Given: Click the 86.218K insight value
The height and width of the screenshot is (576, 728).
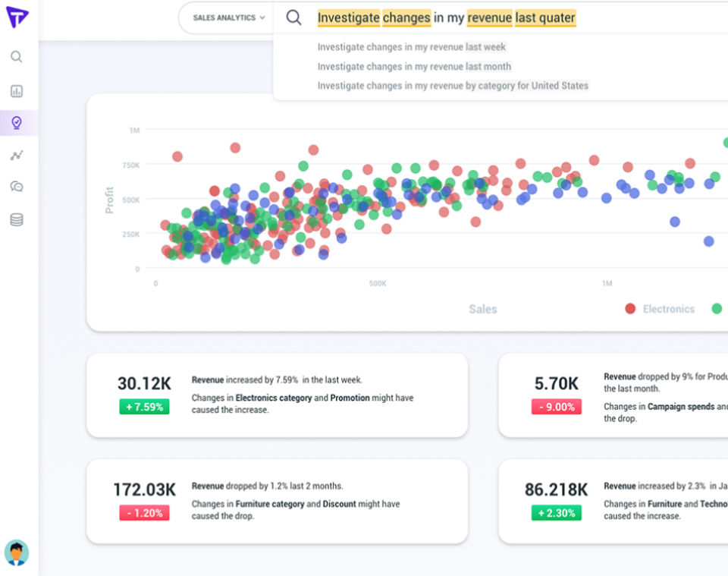Looking at the screenshot, I should [556, 489].
